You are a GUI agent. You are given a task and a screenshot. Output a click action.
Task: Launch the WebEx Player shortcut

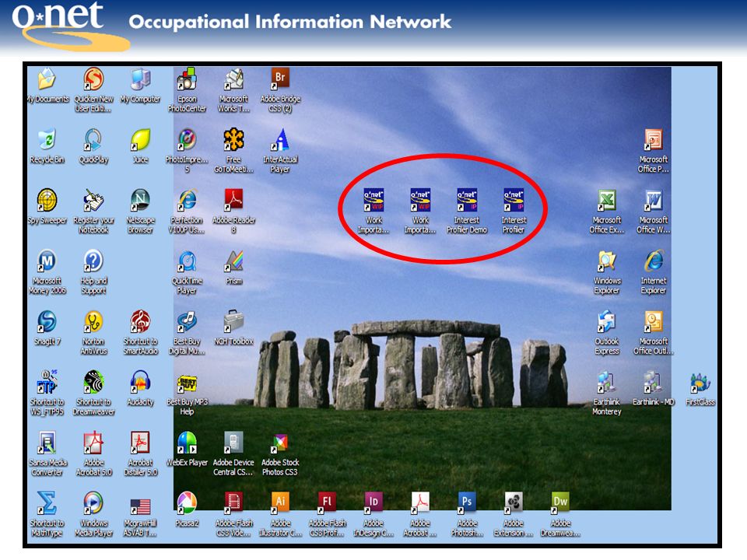(x=187, y=443)
